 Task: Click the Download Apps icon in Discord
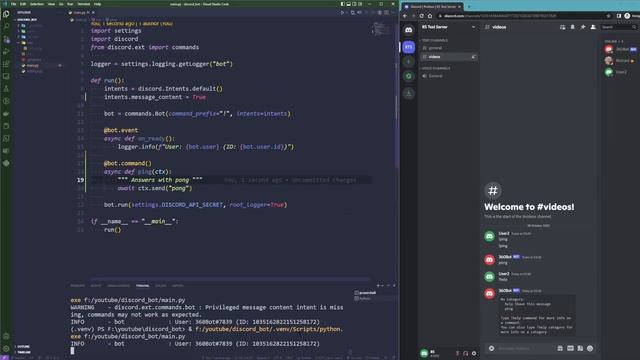pyautogui.click(x=409, y=93)
